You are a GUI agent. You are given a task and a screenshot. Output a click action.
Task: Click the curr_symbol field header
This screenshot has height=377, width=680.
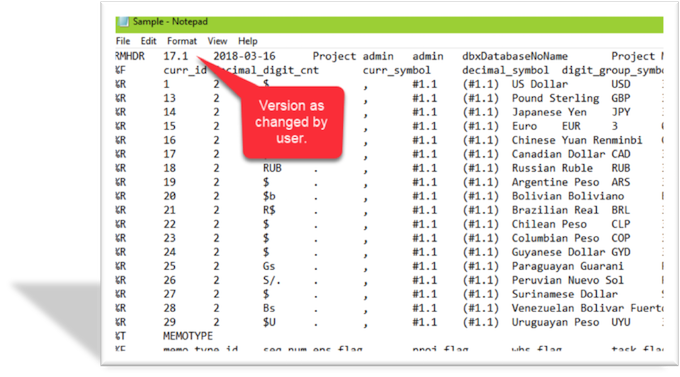(396, 70)
